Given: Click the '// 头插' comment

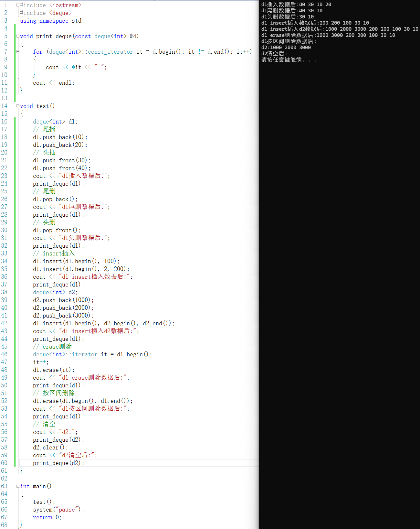Looking at the screenshot, I should point(44,153).
